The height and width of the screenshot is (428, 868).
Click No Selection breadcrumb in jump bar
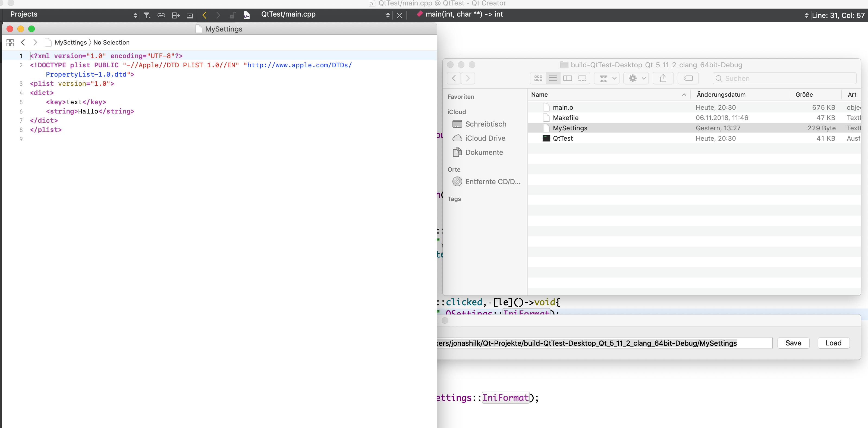pos(112,42)
